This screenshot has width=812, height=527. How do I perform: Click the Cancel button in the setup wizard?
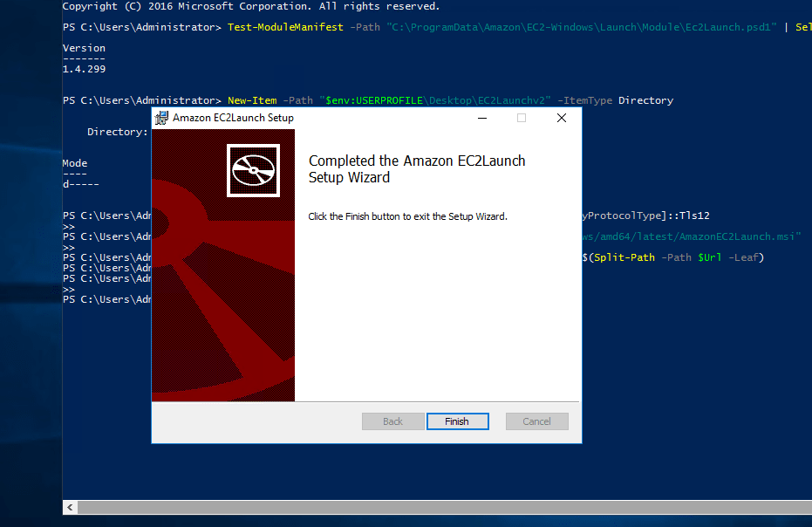tap(536, 421)
